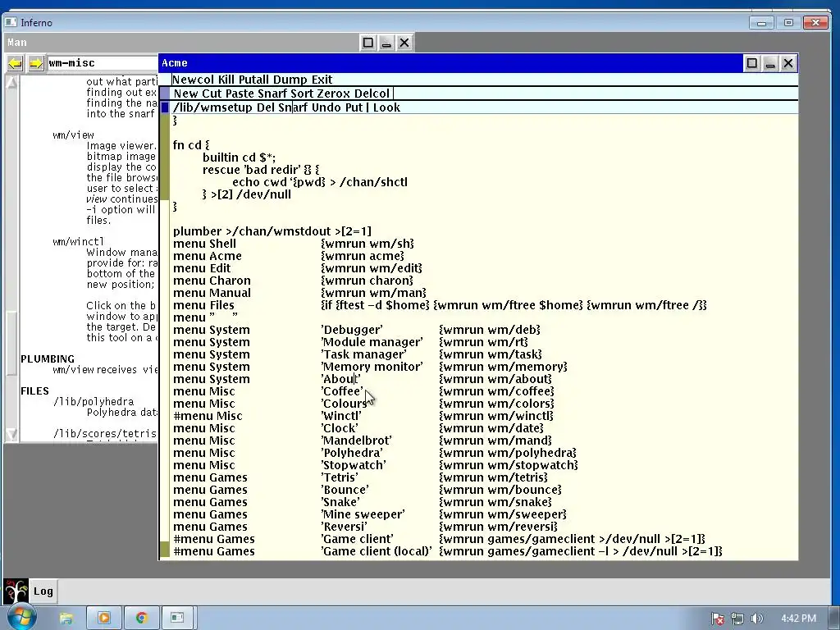Viewport: 840px width, 630px height.
Task: Click the '{wmrun wm/sweeper}' command text
Action: (x=503, y=515)
